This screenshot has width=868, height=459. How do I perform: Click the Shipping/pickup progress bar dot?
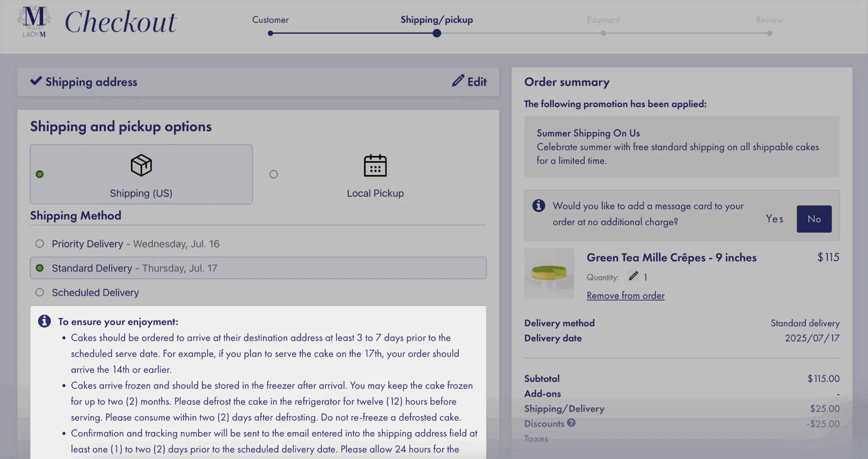point(437,33)
